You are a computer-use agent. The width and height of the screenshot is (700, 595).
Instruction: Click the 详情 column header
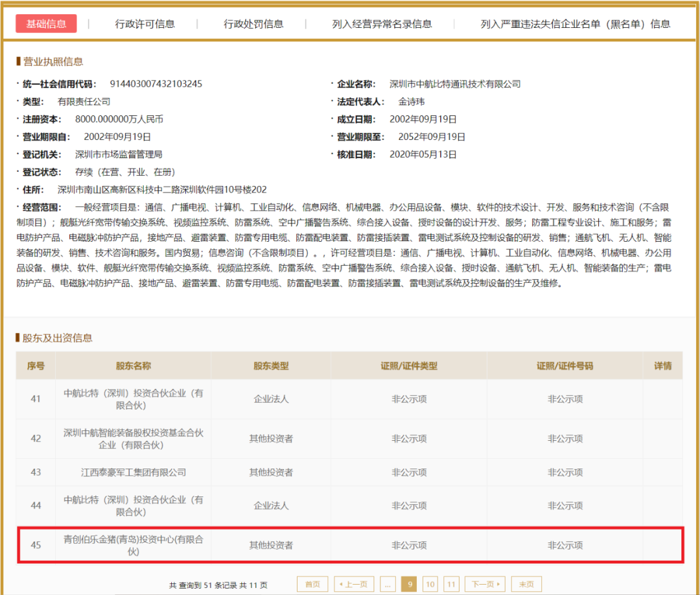[x=663, y=366]
